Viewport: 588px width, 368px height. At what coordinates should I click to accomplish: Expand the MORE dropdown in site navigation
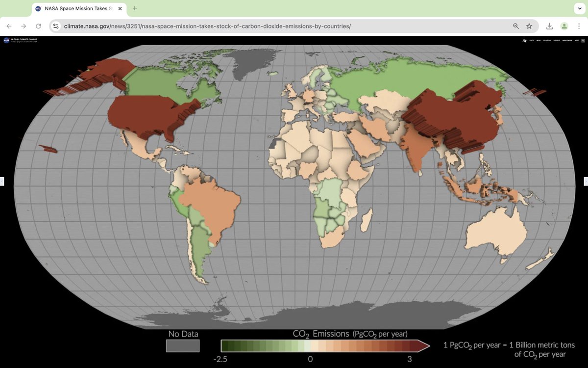pos(577,40)
